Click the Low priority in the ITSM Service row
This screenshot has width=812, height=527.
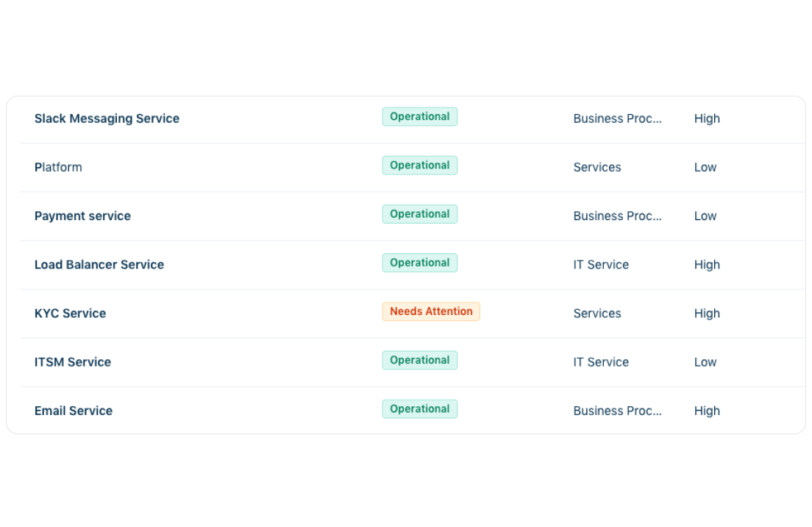(x=705, y=361)
